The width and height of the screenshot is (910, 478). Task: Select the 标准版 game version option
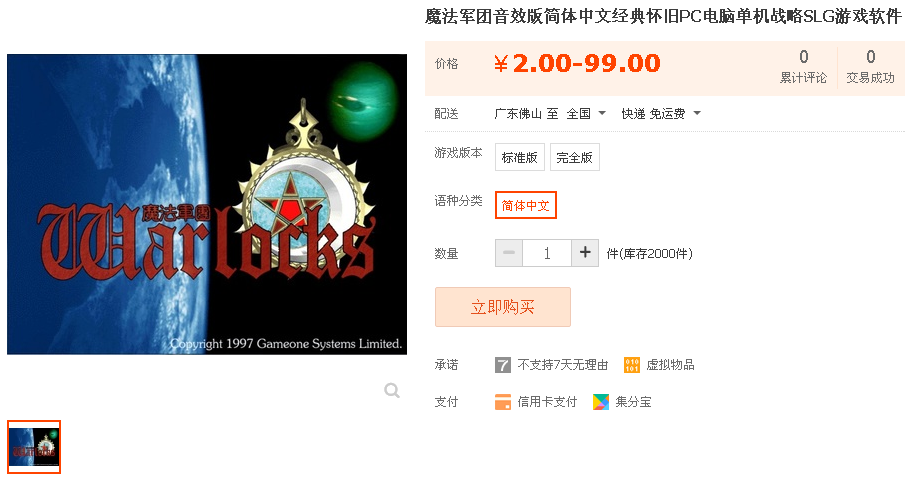click(x=519, y=157)
